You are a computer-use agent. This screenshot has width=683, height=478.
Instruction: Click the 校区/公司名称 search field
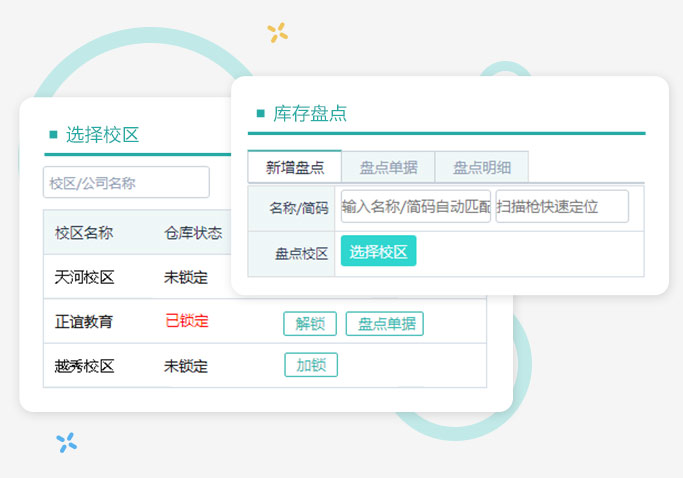(x=126, y=182)
